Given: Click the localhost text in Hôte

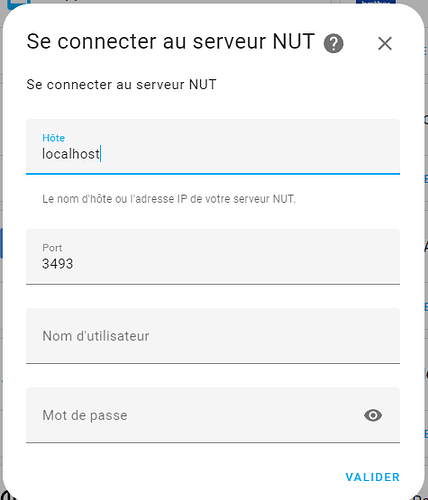Looking at the screenshot, I should click(71, 154).
